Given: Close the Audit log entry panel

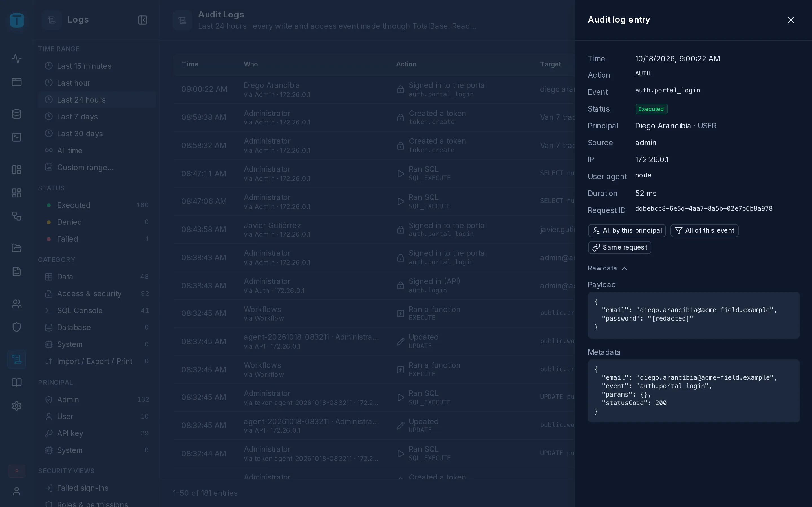Looking at the screenshot, I should [791, 20].
